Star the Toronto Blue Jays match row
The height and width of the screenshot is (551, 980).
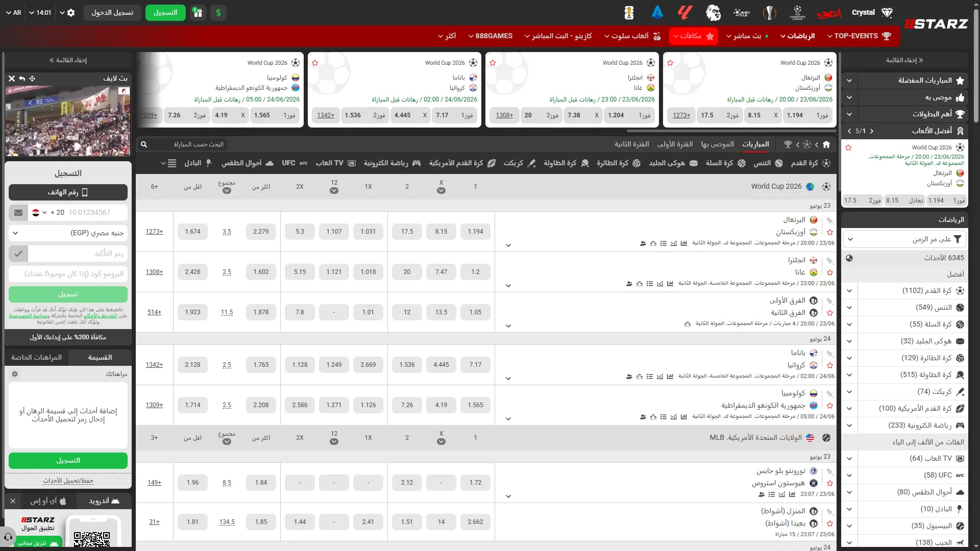(830, 483)
